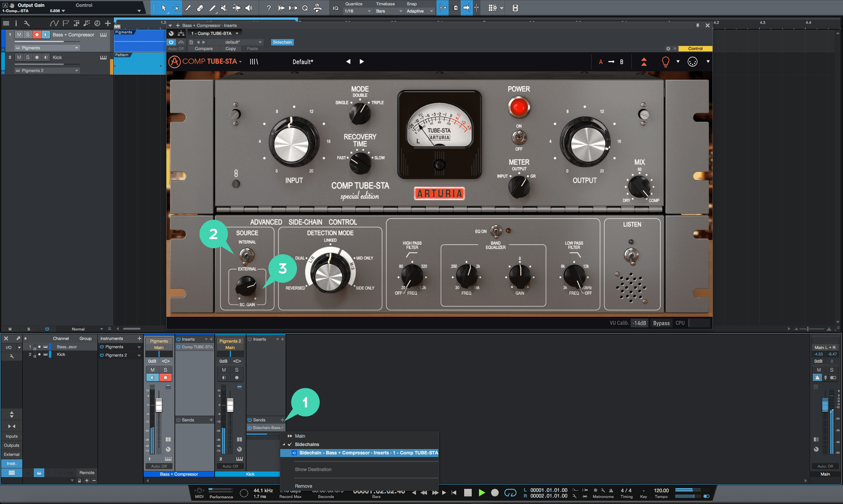Open Pigments 2 instrument dropdown on Kick

click(47, 71)
